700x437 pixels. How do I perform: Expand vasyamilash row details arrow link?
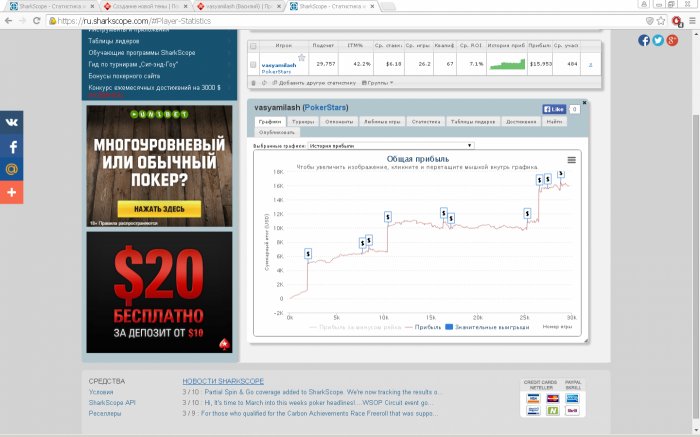coord(590,65)
